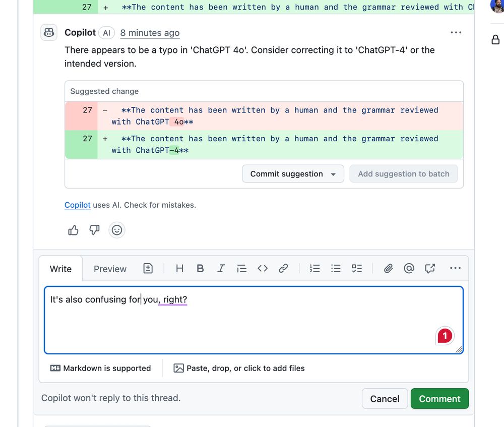Click the Copilot avatar icon

tap(49, 32)
